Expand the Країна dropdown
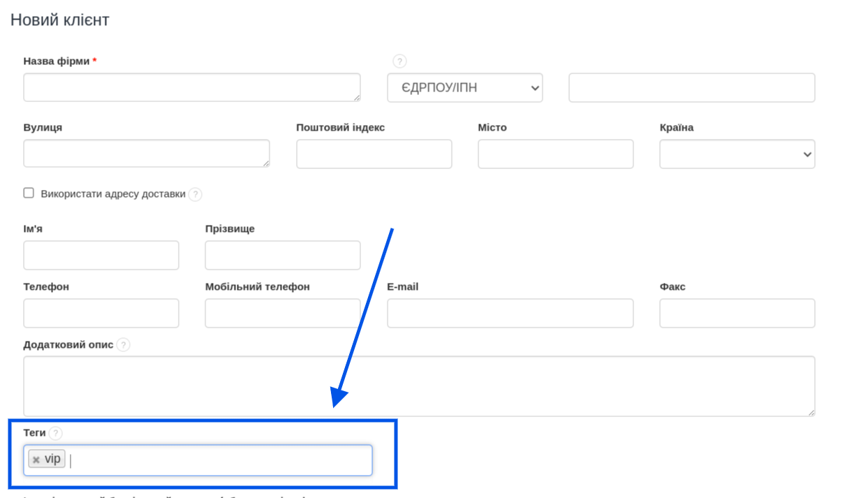868x498 pixels. (737, 154)
